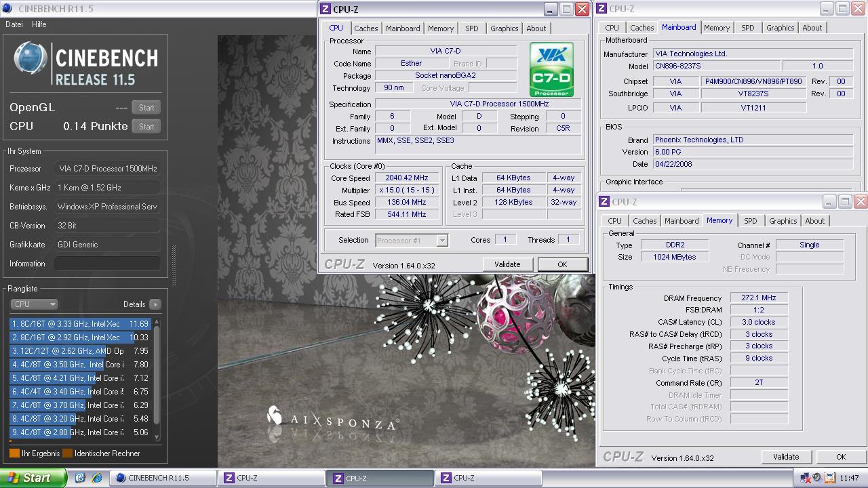868x488 pixels.
Task: Select ranking entry 4C/8T @ 3.70 GHz
Action: click(80, 405)
